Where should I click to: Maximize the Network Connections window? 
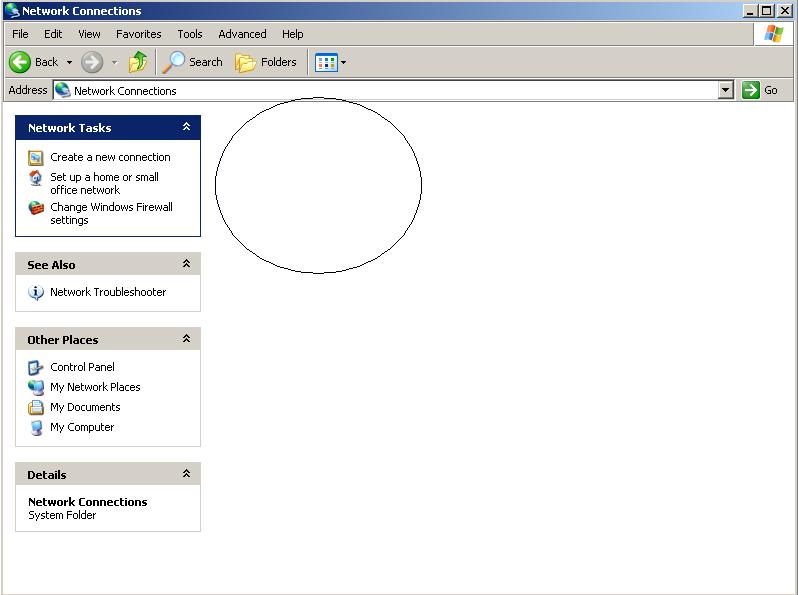point(766,11)
